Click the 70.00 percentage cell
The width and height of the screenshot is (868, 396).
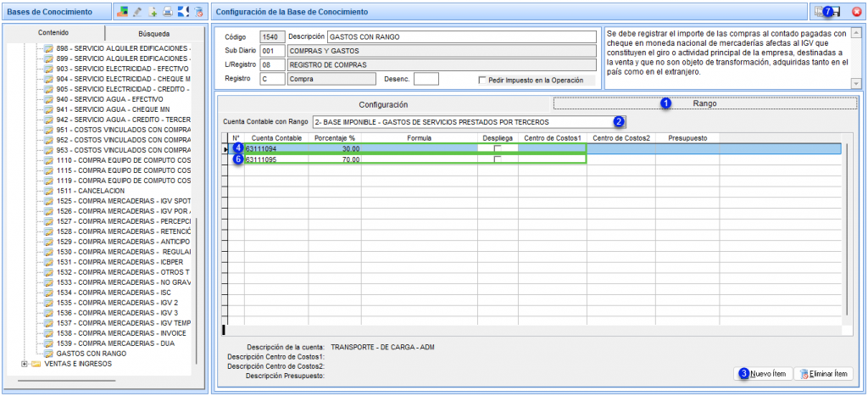click(x=334, y=159)
